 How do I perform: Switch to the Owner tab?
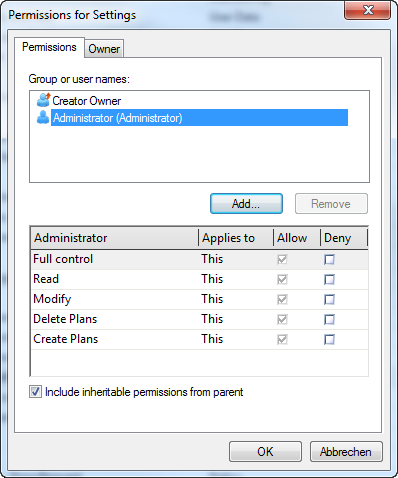104,49
